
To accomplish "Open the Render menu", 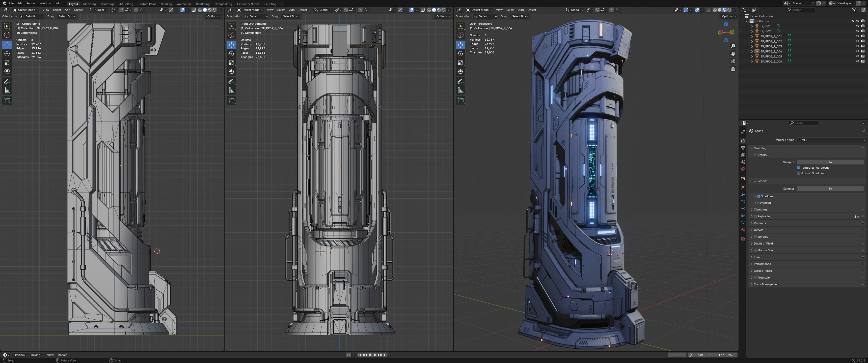I will pyautogui.click(x=31, y=3).
